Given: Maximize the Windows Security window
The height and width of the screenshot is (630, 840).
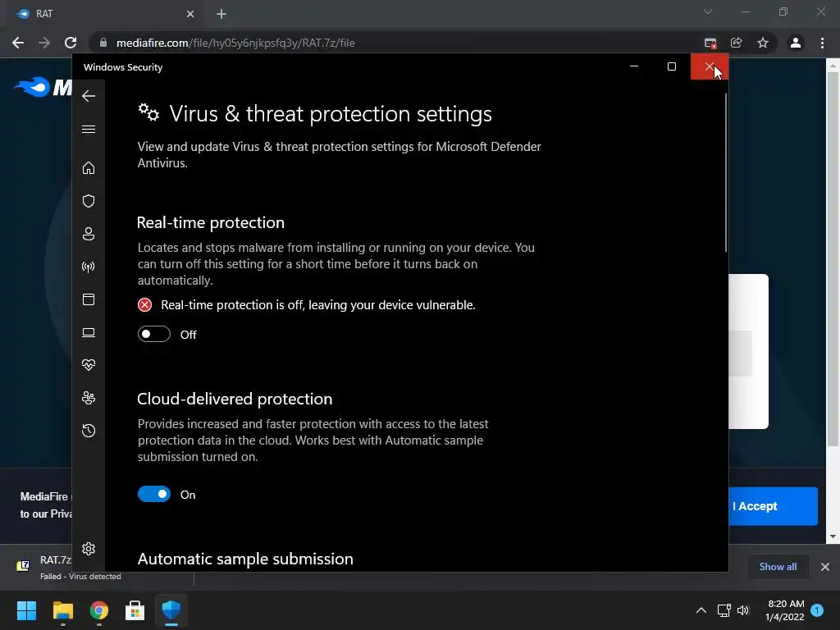Looking at the screenshot, I should pos(671,66).
